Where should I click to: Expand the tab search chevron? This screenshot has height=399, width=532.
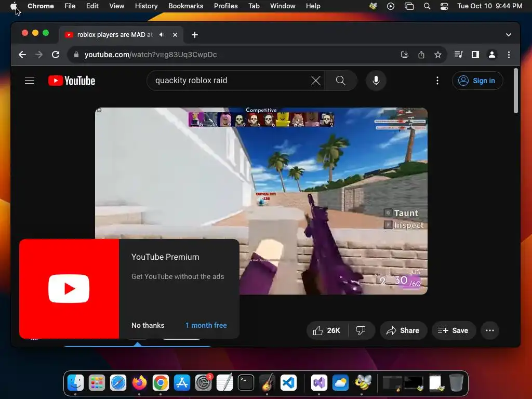click(508, 35)
